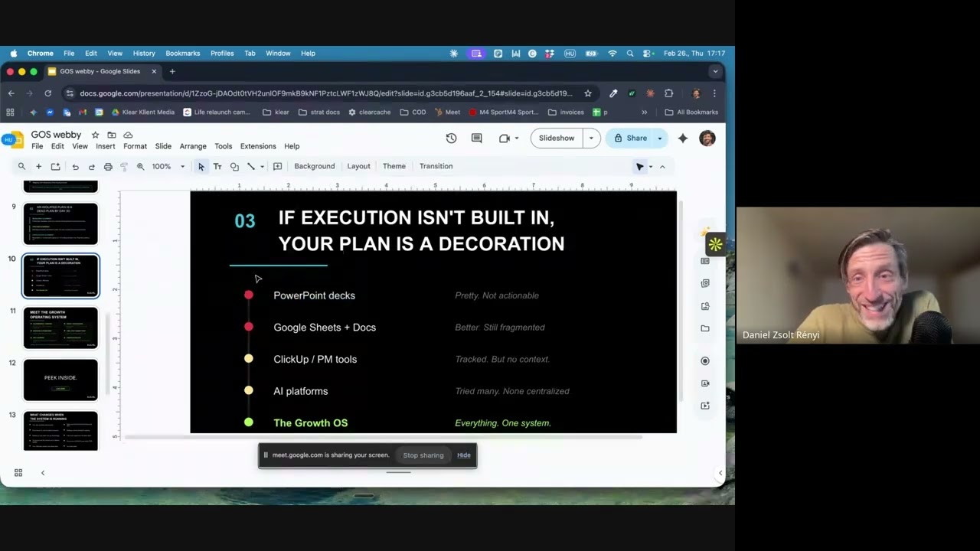
Task: Select the arrow cursor Select tool
Action: pyautogui.click(x=201, y=166)
